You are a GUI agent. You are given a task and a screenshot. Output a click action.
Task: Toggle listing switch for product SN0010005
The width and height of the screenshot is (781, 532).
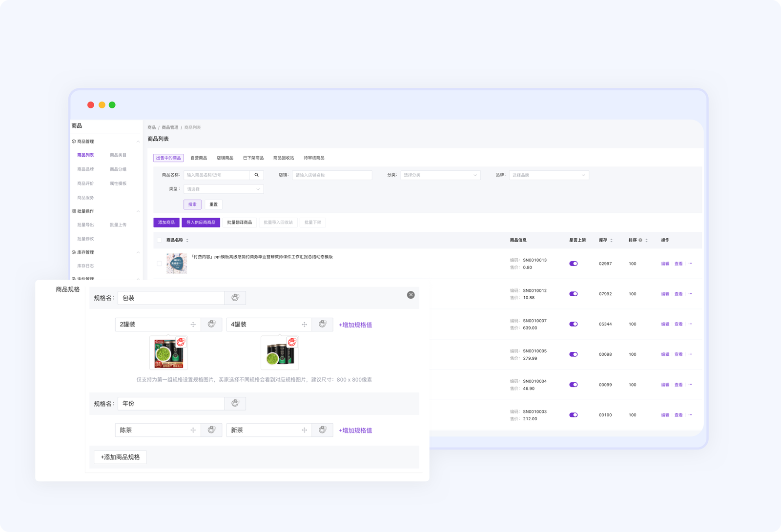point(574,354)
